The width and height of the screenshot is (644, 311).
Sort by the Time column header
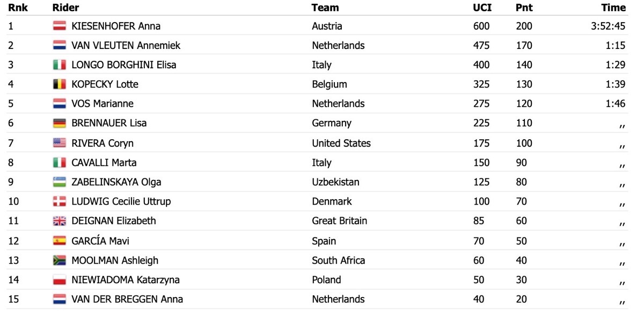tap(613, 8)
